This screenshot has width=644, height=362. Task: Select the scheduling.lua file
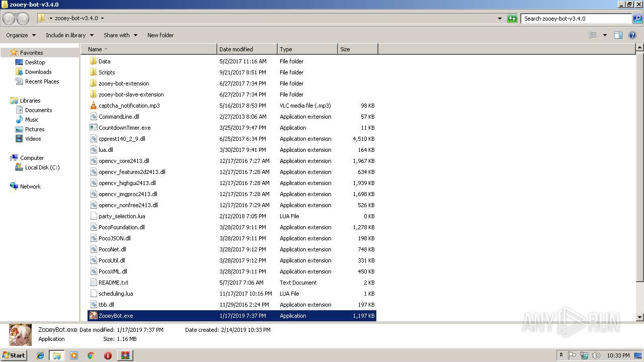(x=116, y=294)
